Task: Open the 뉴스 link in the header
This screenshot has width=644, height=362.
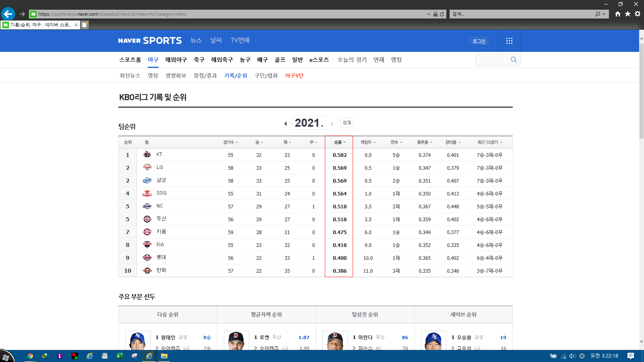Action: point(196,40)
